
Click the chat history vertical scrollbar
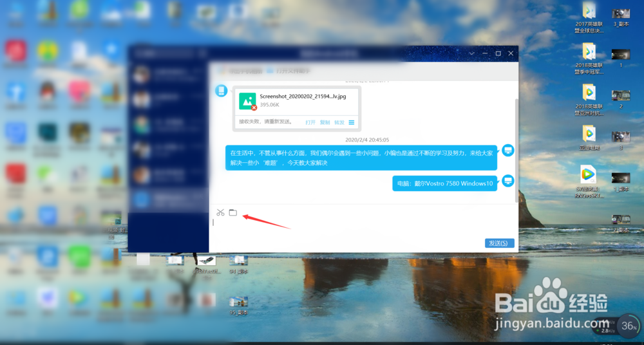[x=516, y=150]
